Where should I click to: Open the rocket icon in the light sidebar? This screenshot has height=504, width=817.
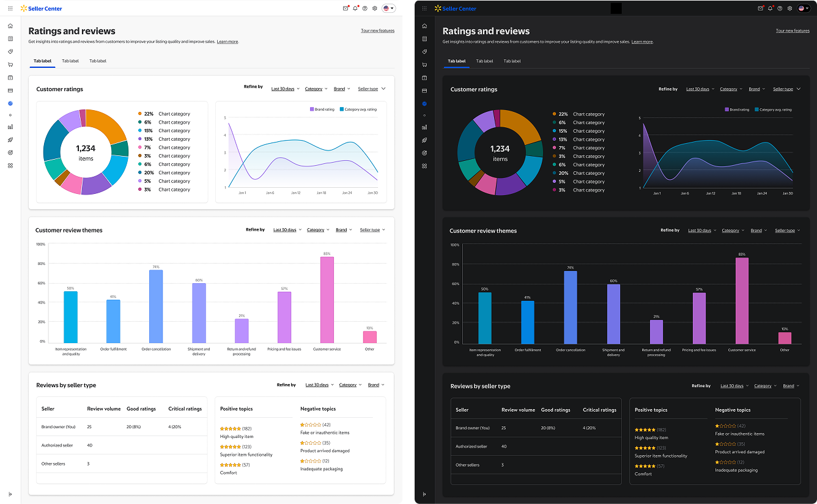tap(10, 139)
